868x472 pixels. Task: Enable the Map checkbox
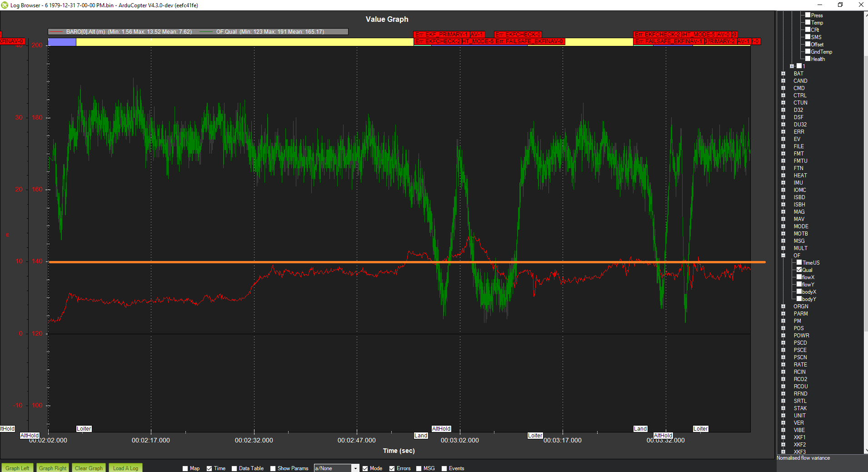tap(185, 468)
